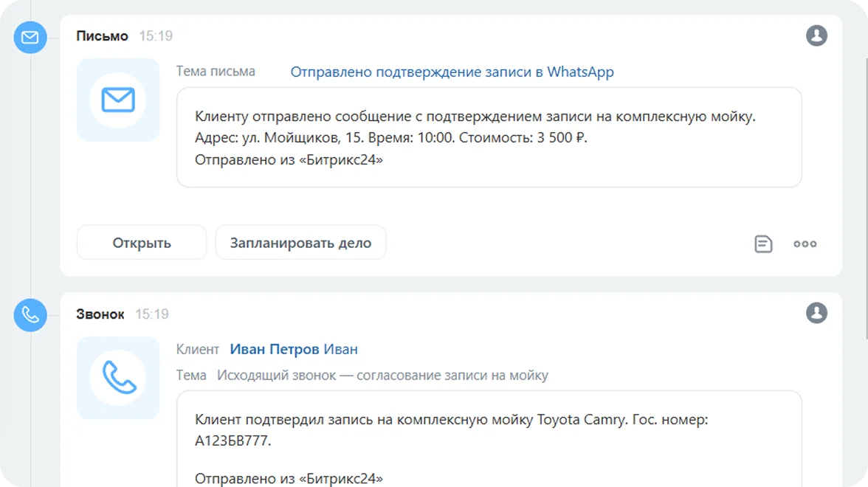Click the large phone thumbnail in the Звонок card

coord(118,378)
